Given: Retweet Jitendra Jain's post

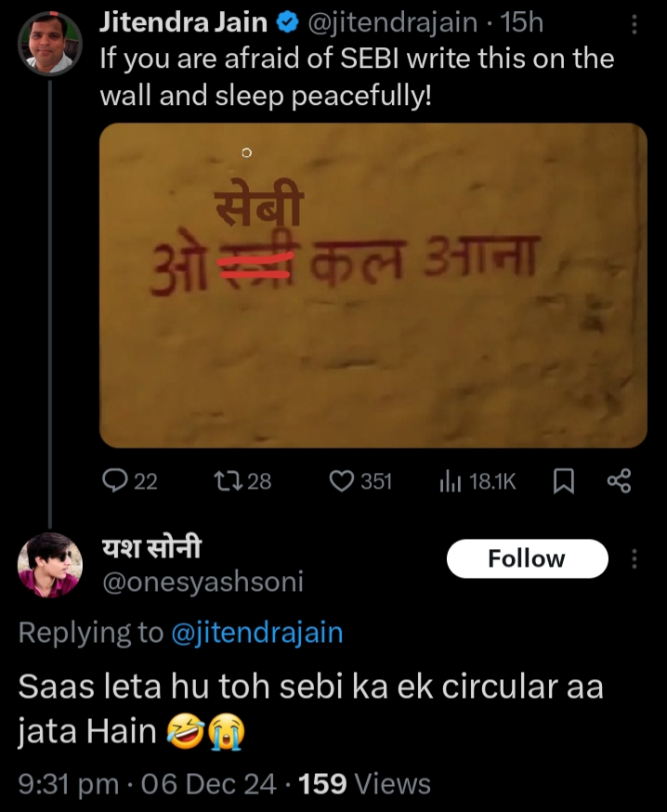Looking at the screenshot, I should click(226, 480).
